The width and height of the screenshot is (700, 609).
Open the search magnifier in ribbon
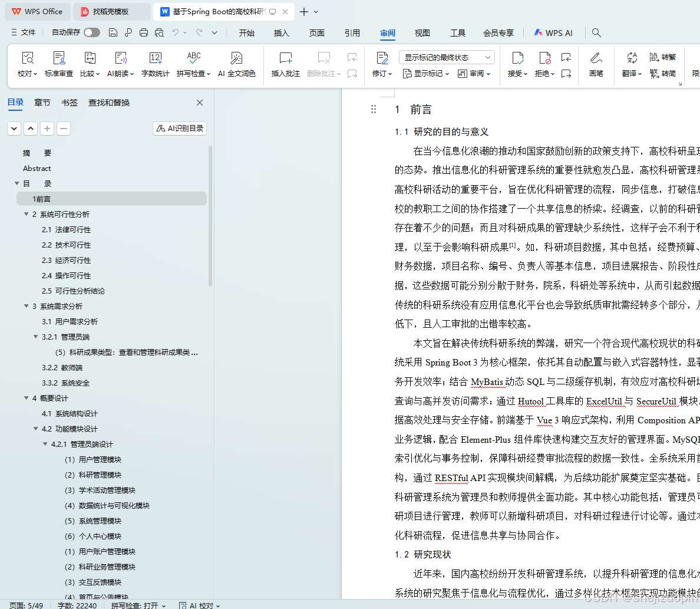click(x=596, y=32)
